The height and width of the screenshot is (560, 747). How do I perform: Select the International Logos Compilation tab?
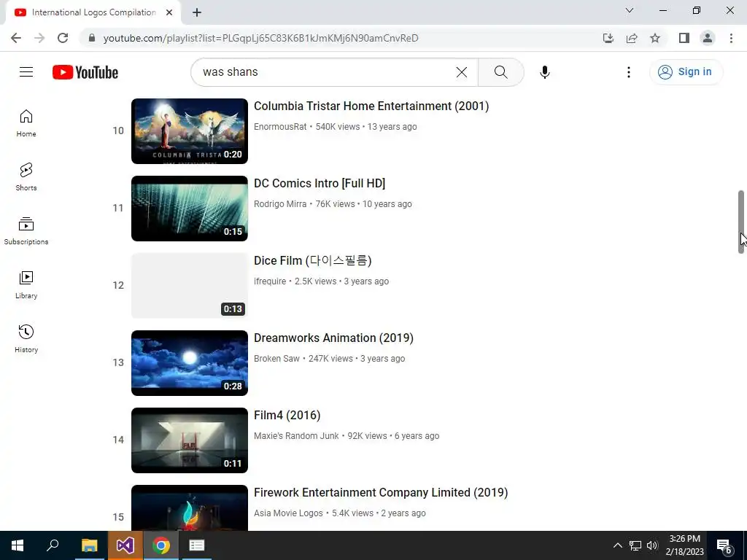[93, 12]
